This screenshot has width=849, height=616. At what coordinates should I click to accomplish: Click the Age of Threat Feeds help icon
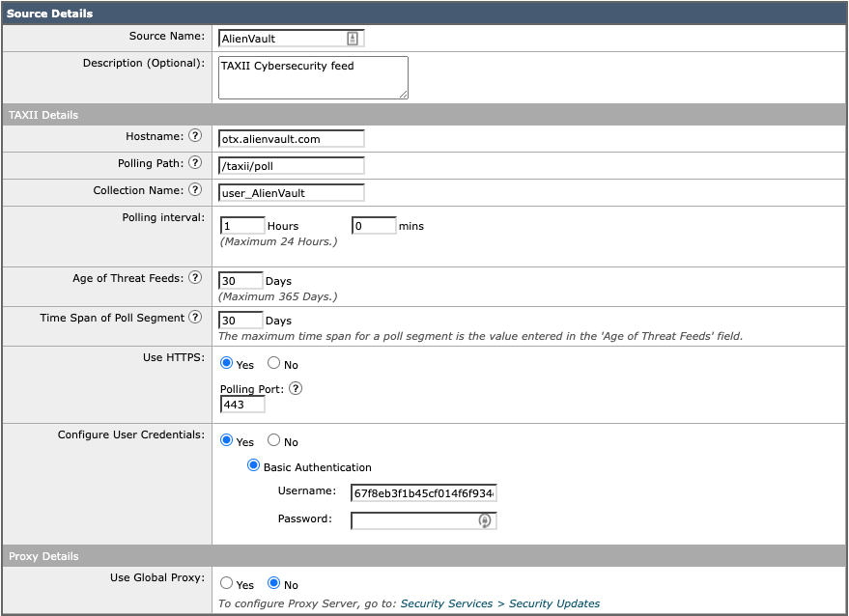coord(195,277)
